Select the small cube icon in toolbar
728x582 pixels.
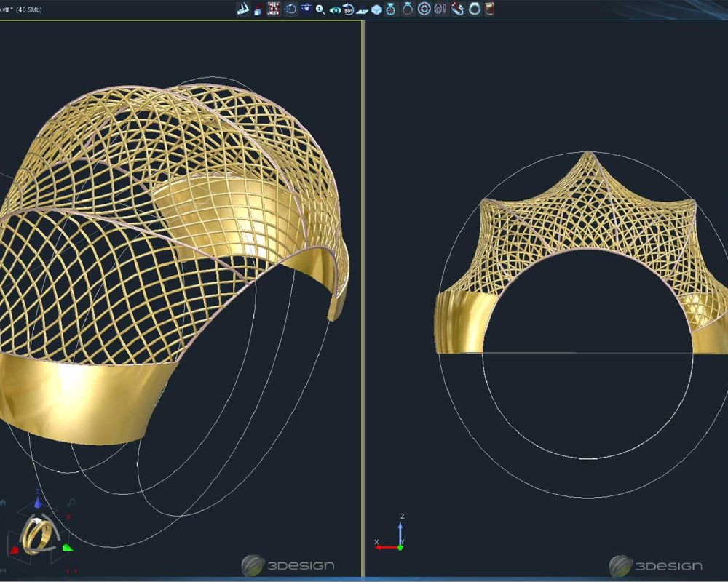pos(257,9)
